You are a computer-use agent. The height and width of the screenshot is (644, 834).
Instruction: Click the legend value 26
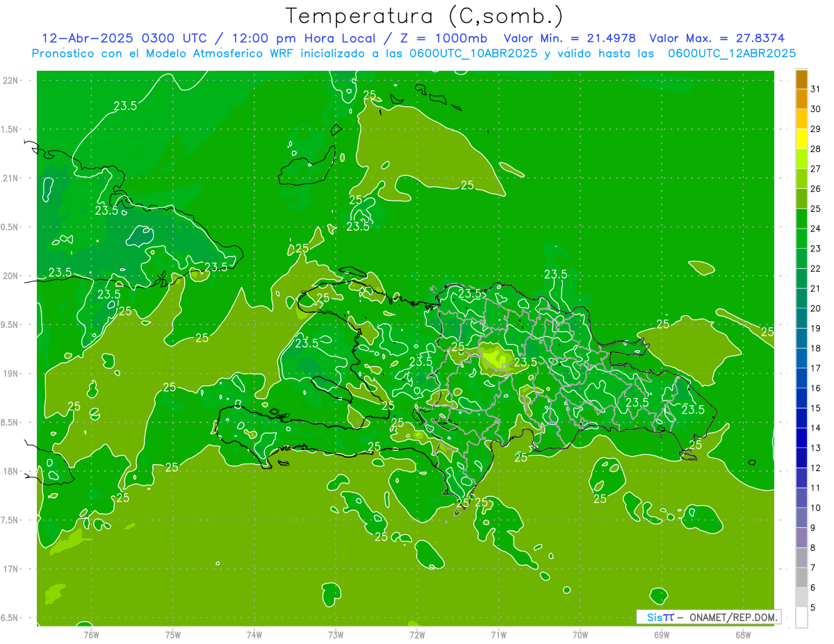816,189
